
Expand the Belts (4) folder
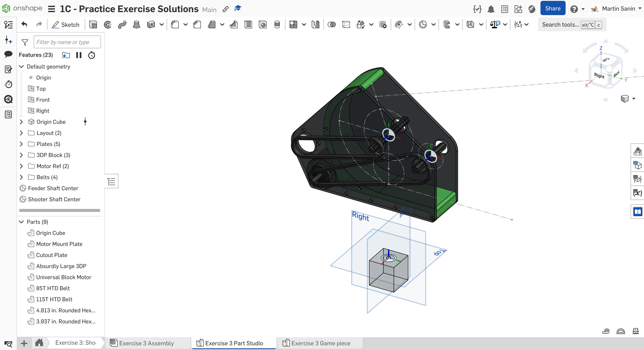pos(21,177)
